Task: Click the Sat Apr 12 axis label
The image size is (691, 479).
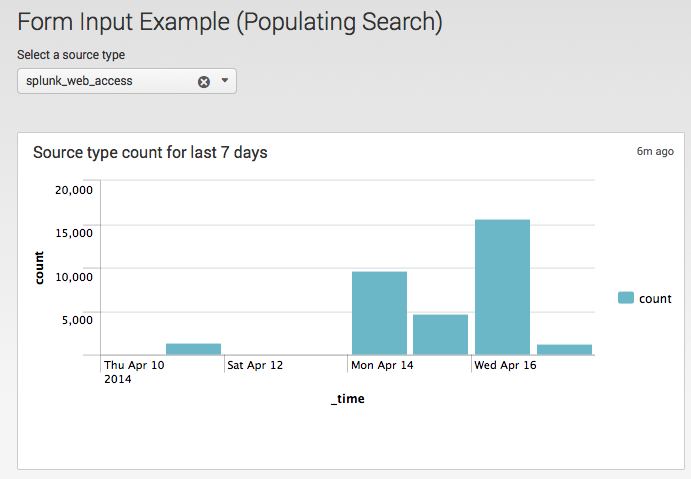Action: pyautogui.click(x=255, y=365)
